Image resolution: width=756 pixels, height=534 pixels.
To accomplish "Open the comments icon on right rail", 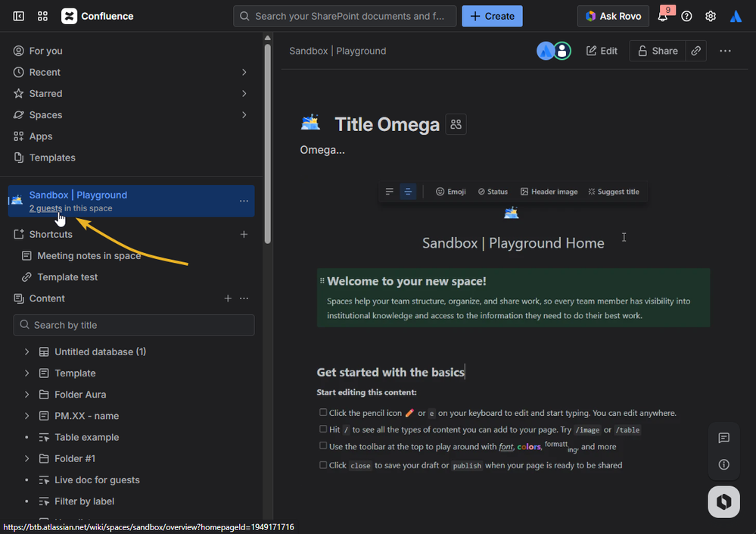I will [723, 438].
